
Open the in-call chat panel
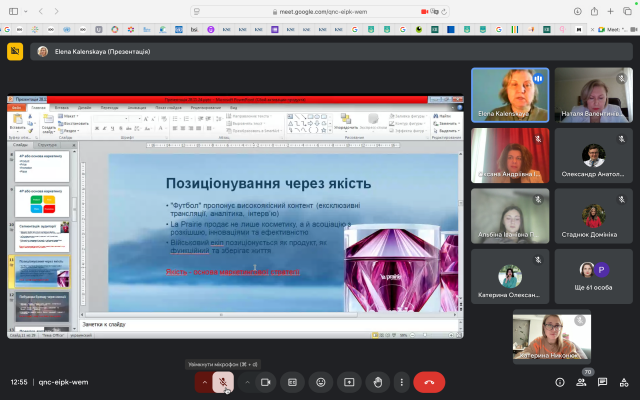[x=601, y=382]
